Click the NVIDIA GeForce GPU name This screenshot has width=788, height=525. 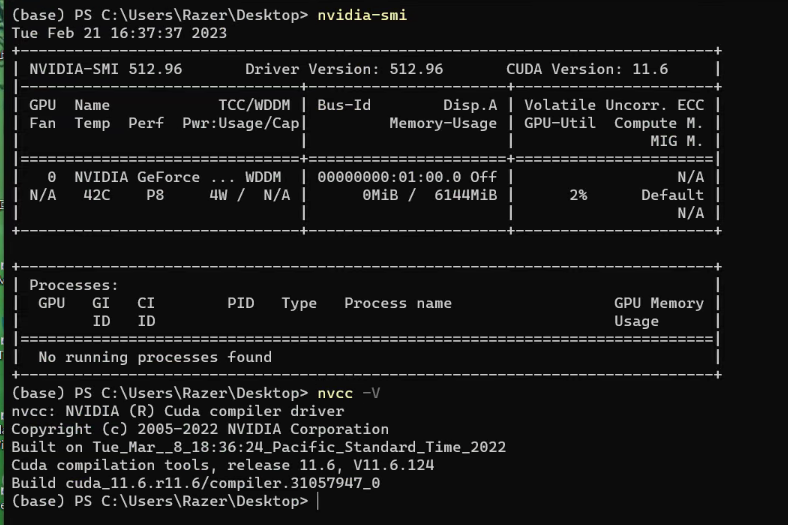141,176
